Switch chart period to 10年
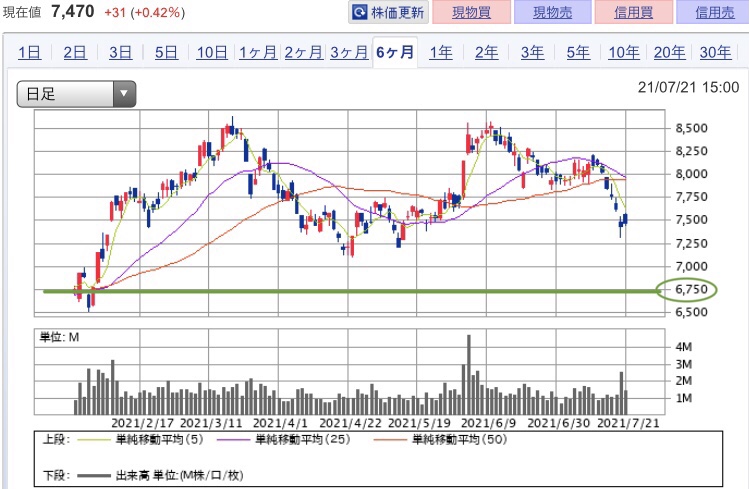Screen dimensions: 749x489 [624, 52]
